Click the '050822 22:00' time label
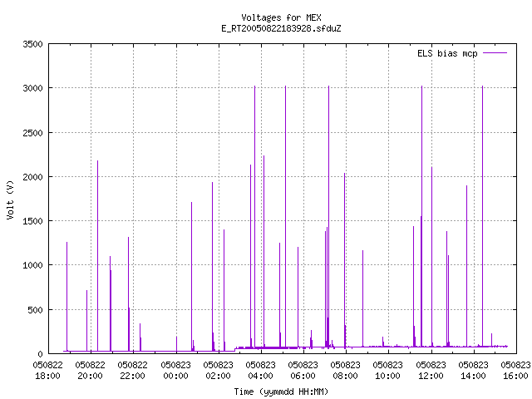 point(133,371)
